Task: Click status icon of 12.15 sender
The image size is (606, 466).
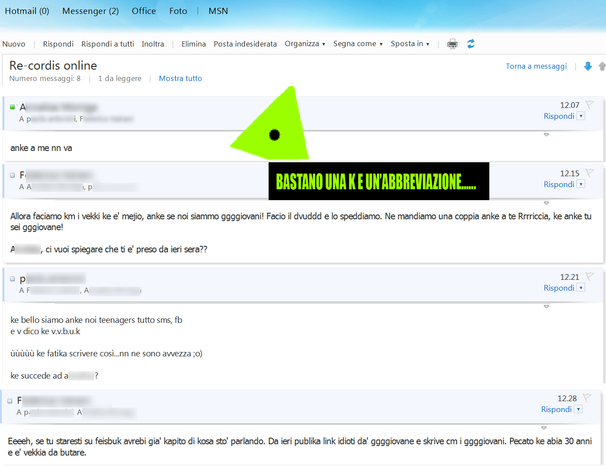Action: point(12,175)
